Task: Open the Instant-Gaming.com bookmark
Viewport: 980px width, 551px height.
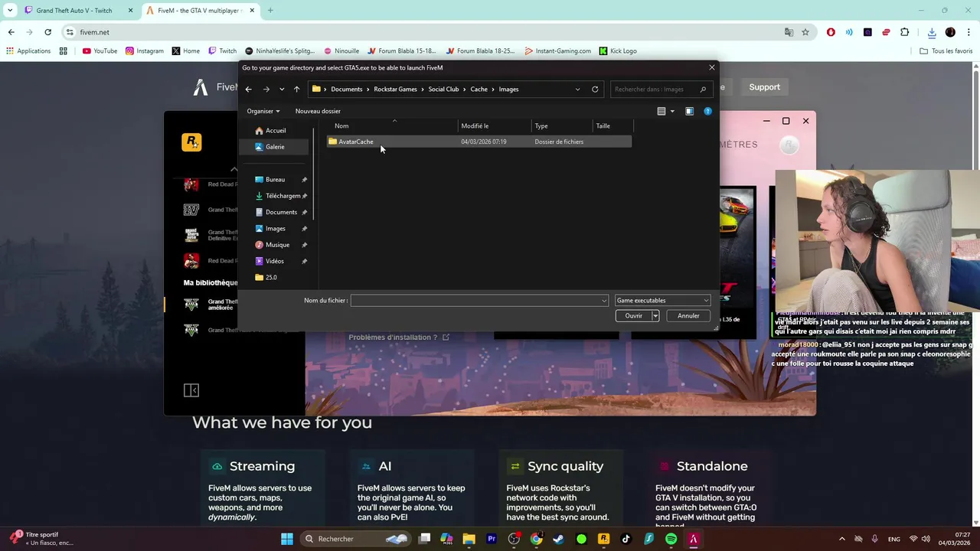Action: point(557,51)
